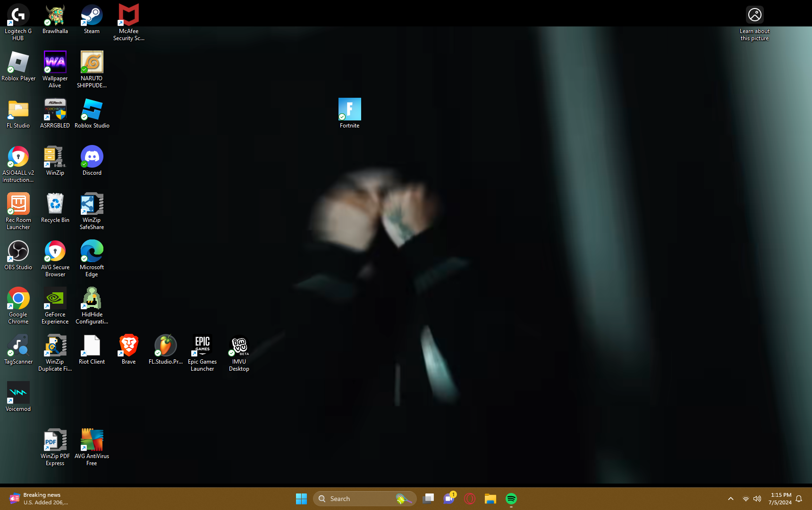812x510 pixels.
Task: Open Microsoft Teams chat from taskbar
Action: coord(449,499)
